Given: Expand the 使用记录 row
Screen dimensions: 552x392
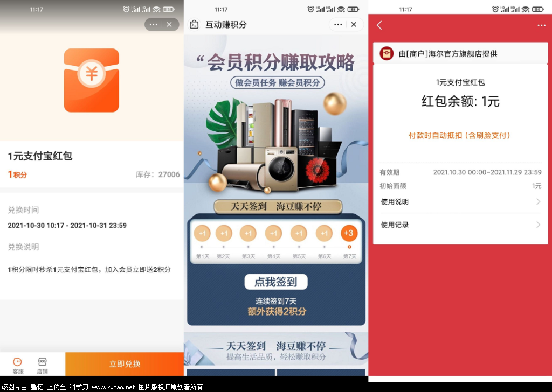Looking at the screenshot, I should coord(460,225).
